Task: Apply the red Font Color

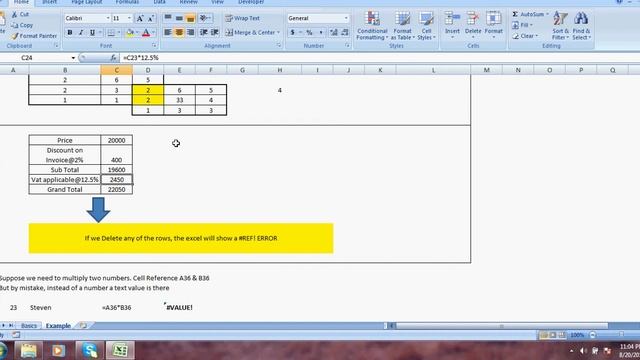Action: tap(146, 32)
